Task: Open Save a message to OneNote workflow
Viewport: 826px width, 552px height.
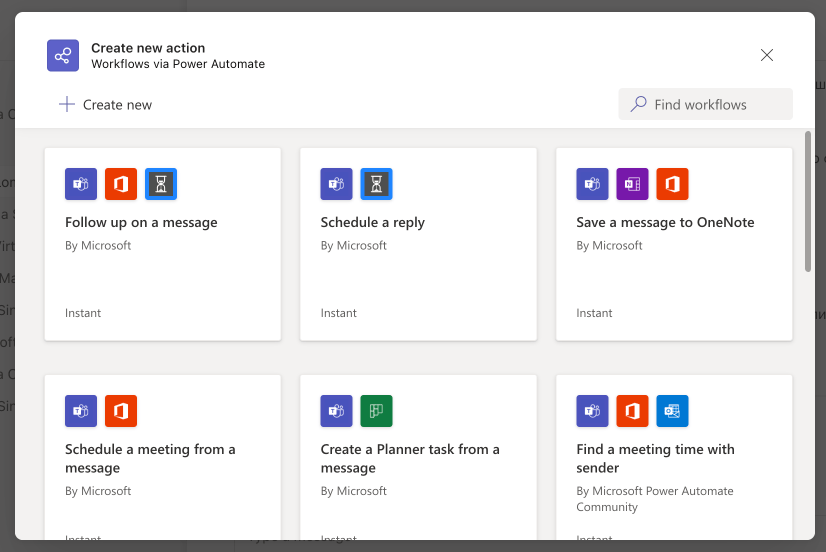Action: point(665,222)
